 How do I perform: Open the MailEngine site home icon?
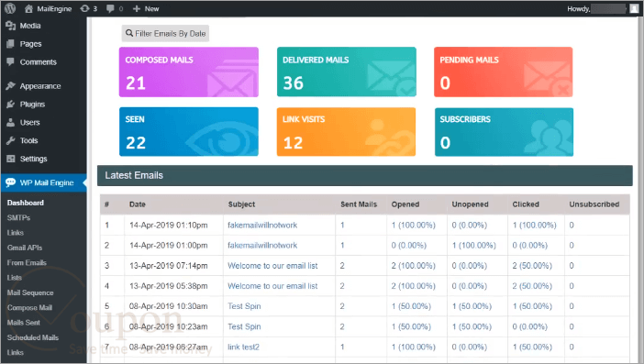pyautogui.click(x=28, y=8)
